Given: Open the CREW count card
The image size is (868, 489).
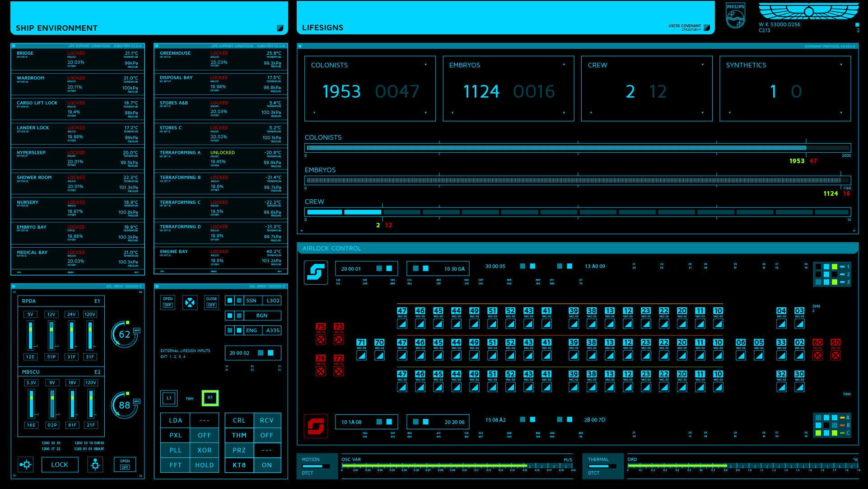Looking at the screenshot, I should [647, 89].
